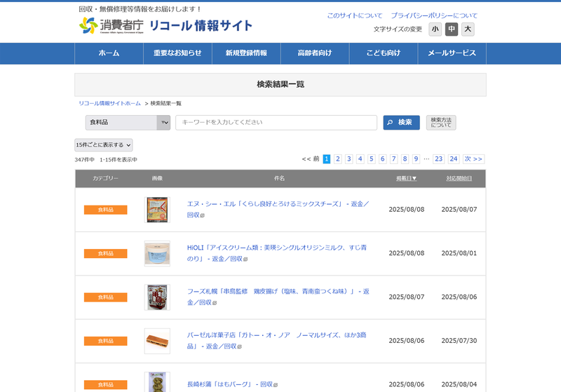The height and width of the screenshot is (392, 561).
Task: Go to results page 9
Action: (416, 158)
